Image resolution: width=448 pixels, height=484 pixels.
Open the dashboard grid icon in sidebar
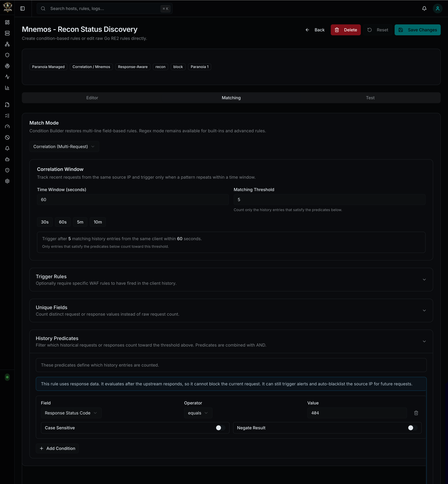tap(7, 22)
